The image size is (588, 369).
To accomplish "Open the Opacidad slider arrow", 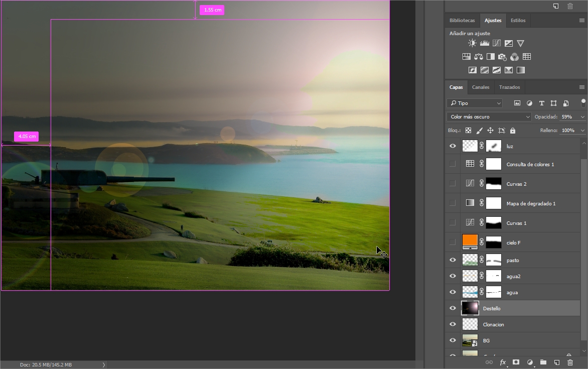I will pos(582,117).
